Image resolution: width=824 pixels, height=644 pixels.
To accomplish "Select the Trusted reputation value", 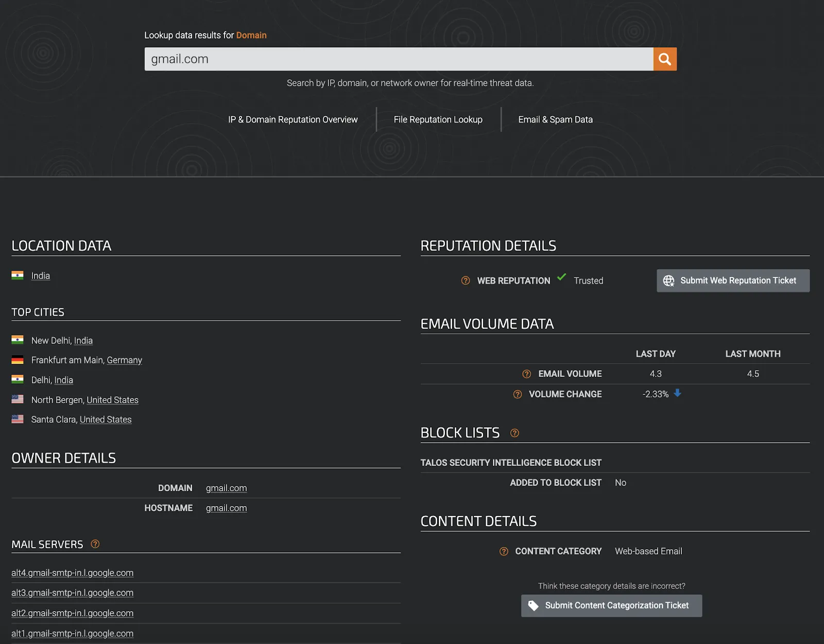I will [x=588, y=281].
